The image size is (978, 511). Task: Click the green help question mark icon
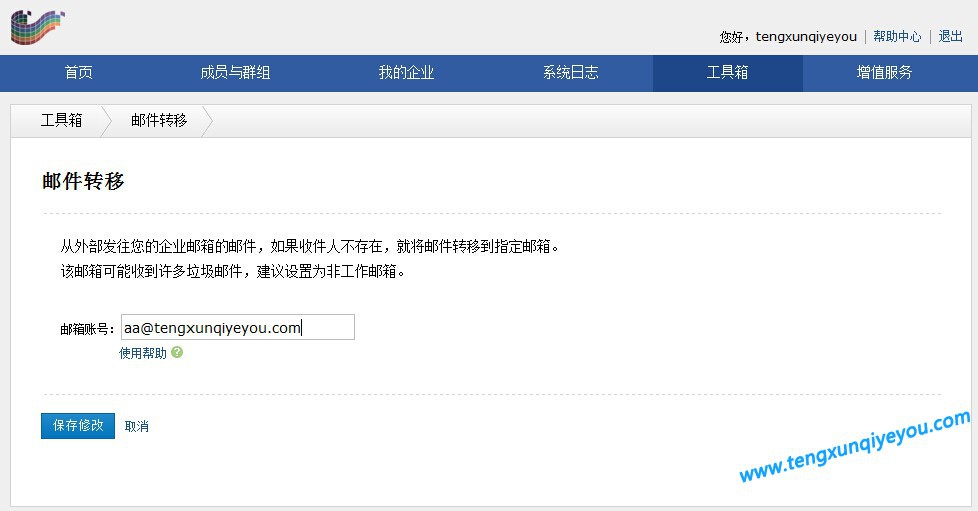tap(177, 353)
